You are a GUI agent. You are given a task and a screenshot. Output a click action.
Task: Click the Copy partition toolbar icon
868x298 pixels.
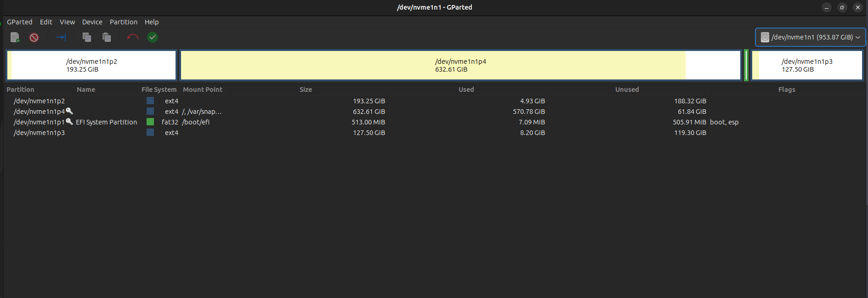pyautogui.click(x=86, y=37)
